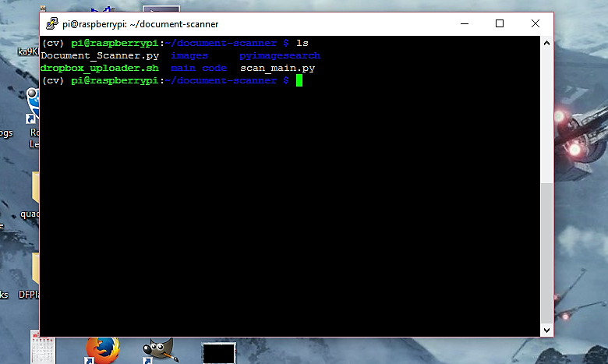Click the ls command text
This screenshot has height=364, width=608.
(x=302, y=43)
